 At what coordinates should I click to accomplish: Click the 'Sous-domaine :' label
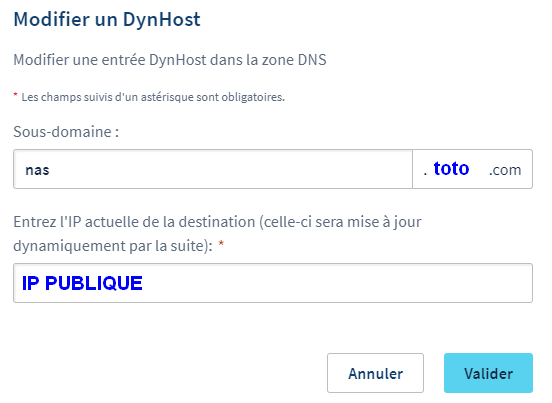66,132
